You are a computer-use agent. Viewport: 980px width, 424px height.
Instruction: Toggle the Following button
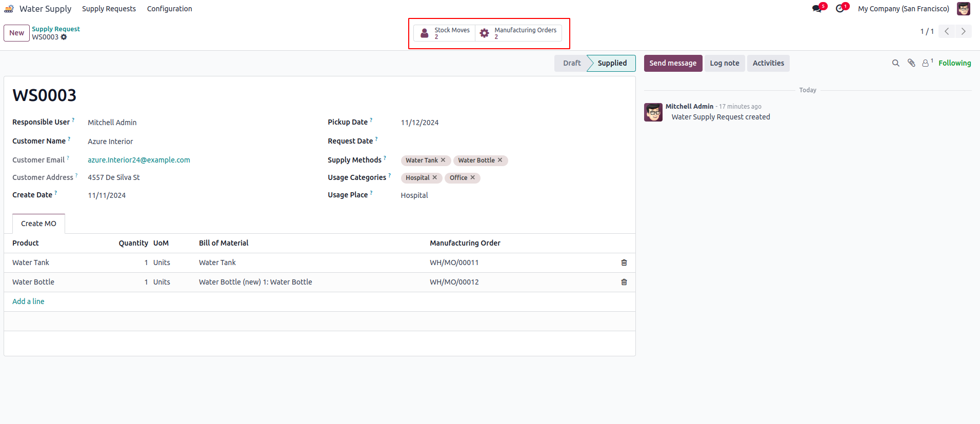coord(954,63)
